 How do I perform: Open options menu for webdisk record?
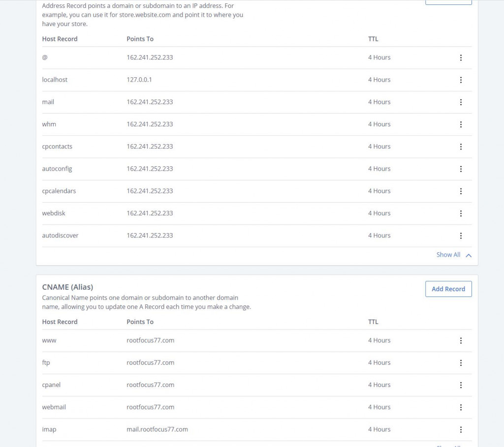click(461, 213)
